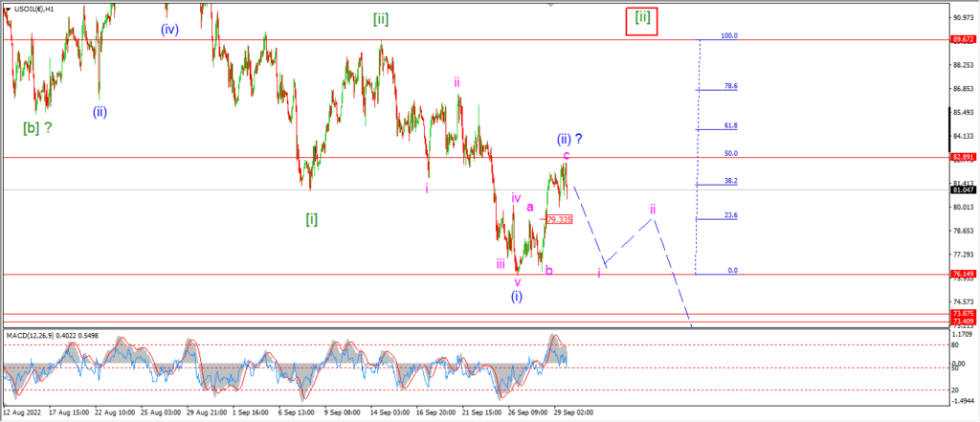Select the blue (ii) ? wave label
Screen dimensions: 980x422
(x=570, y=139)
